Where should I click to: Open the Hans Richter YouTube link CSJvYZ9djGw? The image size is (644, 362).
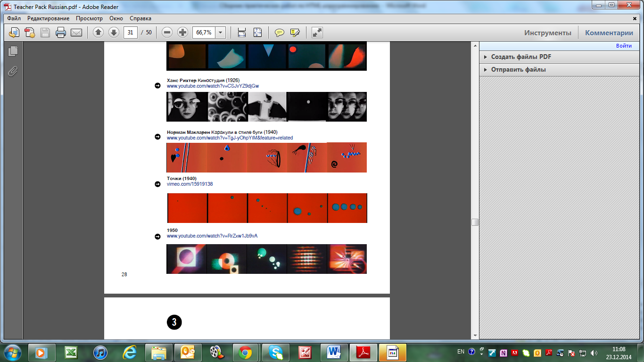[213, 86]
